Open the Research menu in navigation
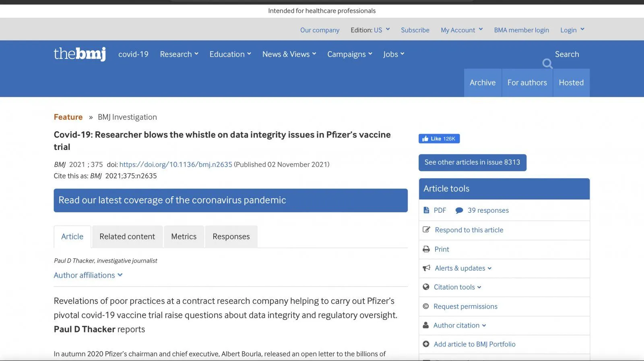Image resolution: width=644 pixels, height=361 pixels. tap(179, 54)
